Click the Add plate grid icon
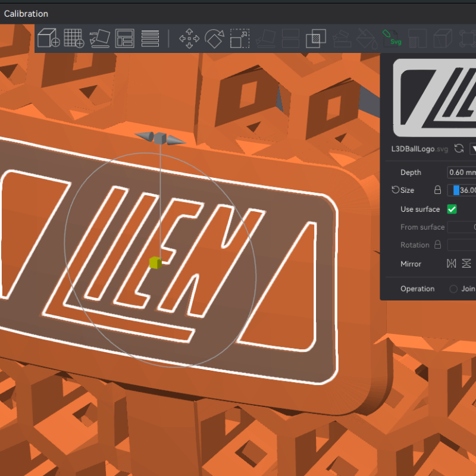Image resolution: width=476 pixels, height=476 pixels. [x=73, y=39]
